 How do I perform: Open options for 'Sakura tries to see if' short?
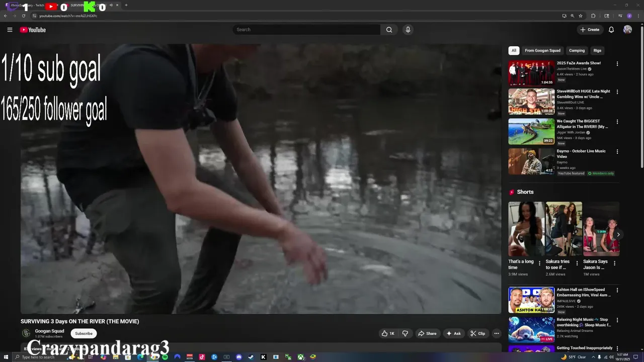pyautogui.click(x=577, y=263)
